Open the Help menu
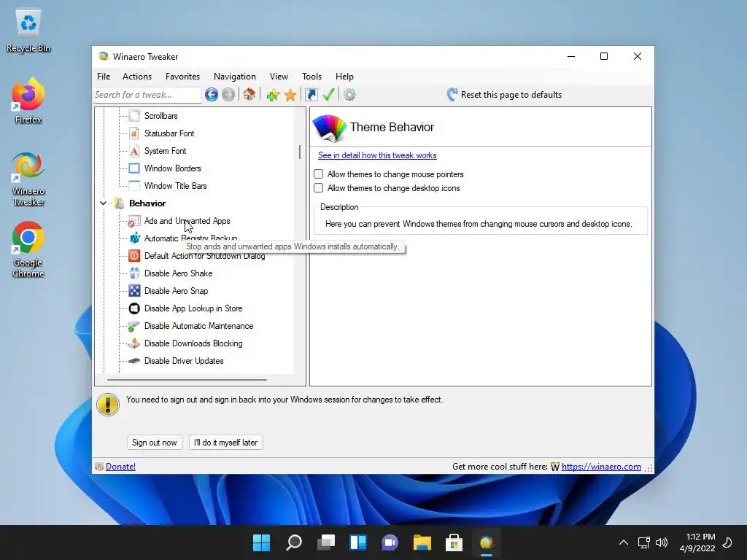The image size is (747, 560). tap(344, 76)
